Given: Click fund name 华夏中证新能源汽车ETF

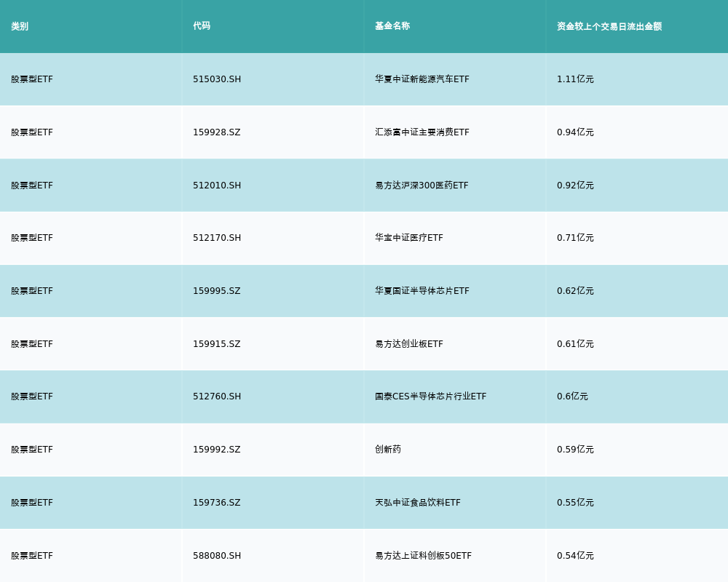Looking at the screenshot, I should tap(422, 79).
